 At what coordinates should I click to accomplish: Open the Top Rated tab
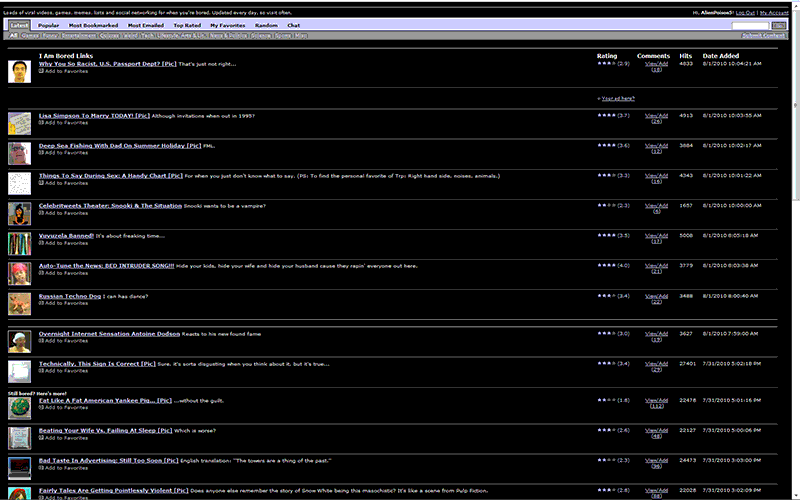(187, 25)
